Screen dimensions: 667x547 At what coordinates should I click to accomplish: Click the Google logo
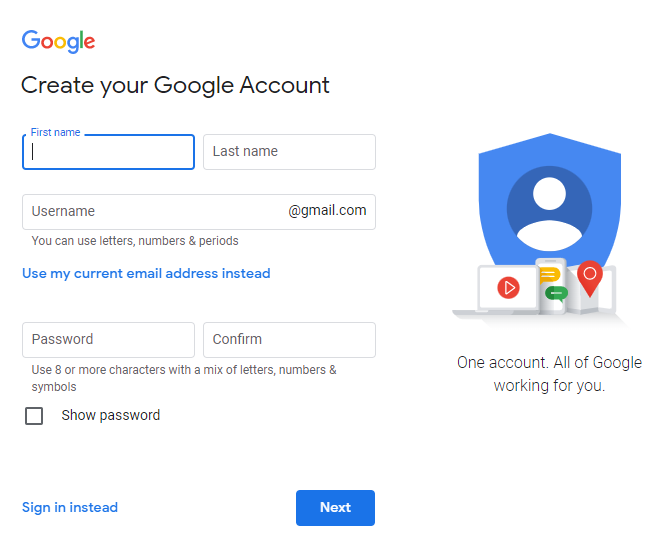click(58, 41)
